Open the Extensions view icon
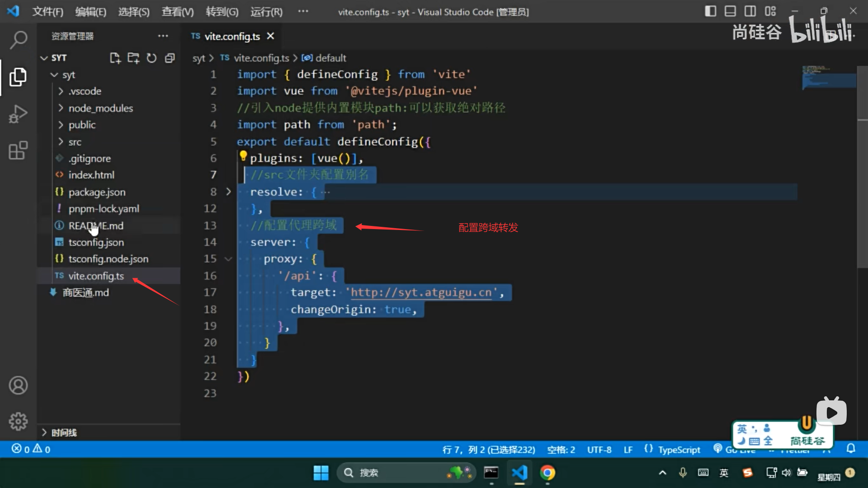The width and height of the screenshot is (868, 488). click(x=18, y=150)
